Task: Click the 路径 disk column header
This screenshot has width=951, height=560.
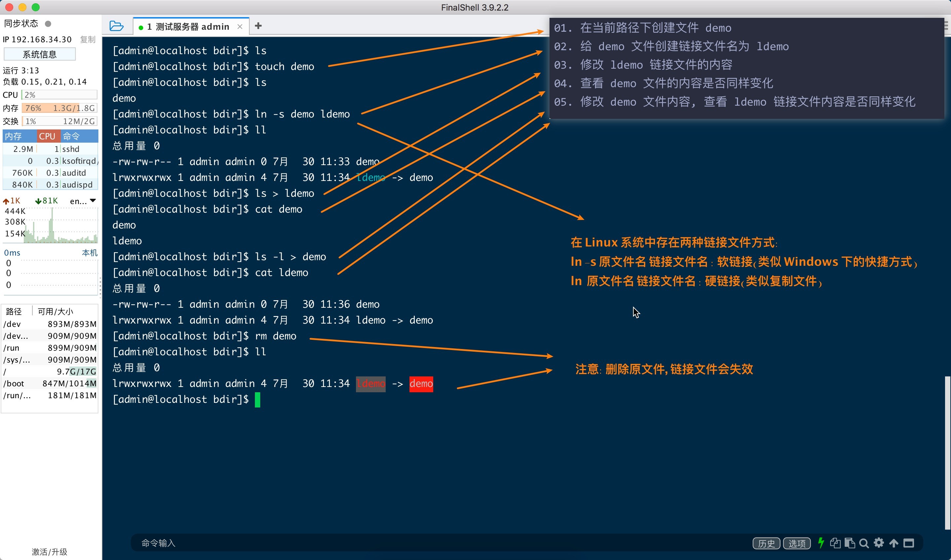Action: pos(14,311)
